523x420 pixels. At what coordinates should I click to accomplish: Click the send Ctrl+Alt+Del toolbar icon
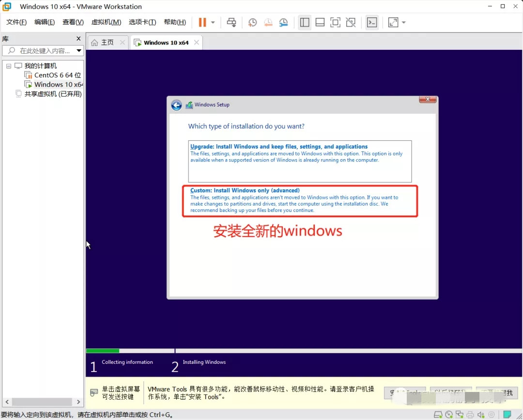tap(232, 22)
